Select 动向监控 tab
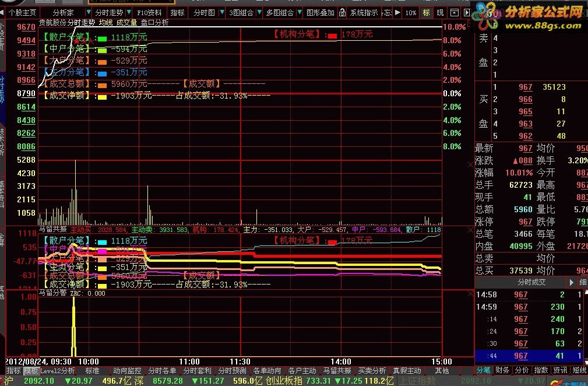The image size is (588, 386). point(127,371)
